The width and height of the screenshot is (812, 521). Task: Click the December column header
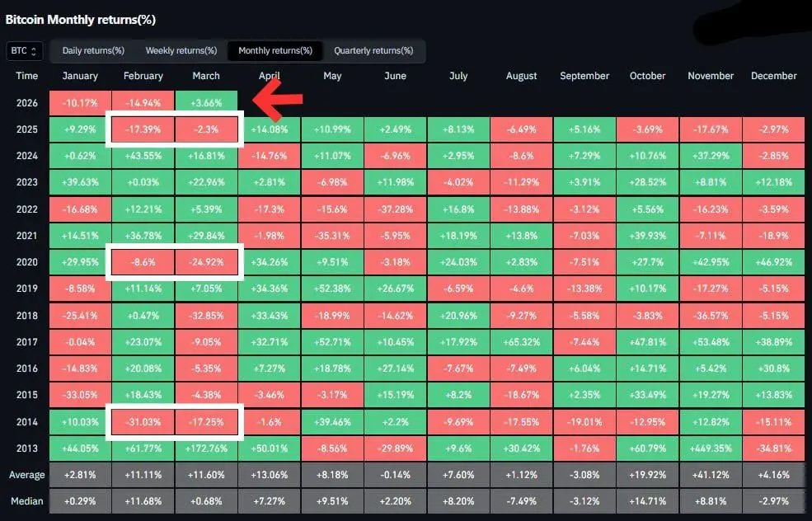pos(774,76)
